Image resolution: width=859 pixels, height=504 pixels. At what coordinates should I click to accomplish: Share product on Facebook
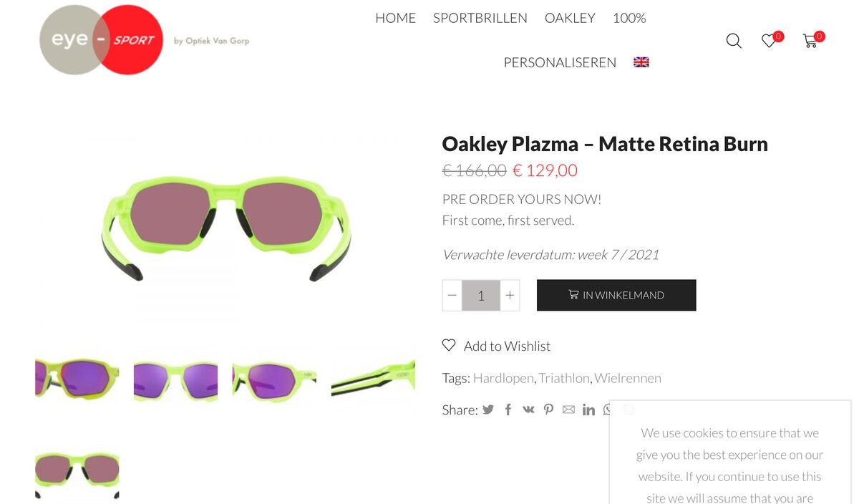click(x=508, y=409)
